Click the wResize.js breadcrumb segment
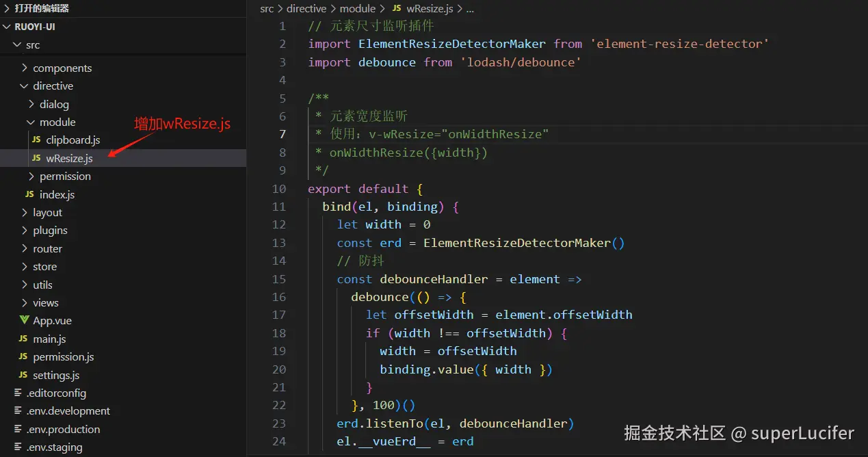The image size is (868, 457). (430, 9)
